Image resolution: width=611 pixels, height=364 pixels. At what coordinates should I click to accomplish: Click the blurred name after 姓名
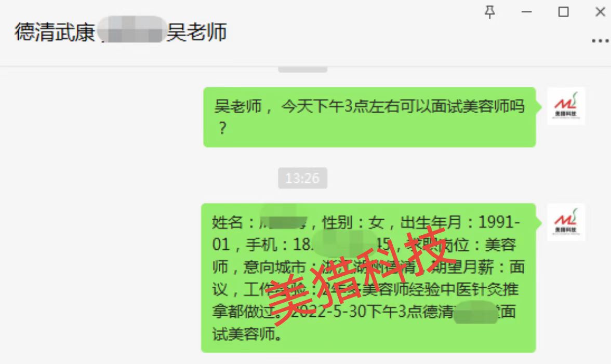pos(284,221)
